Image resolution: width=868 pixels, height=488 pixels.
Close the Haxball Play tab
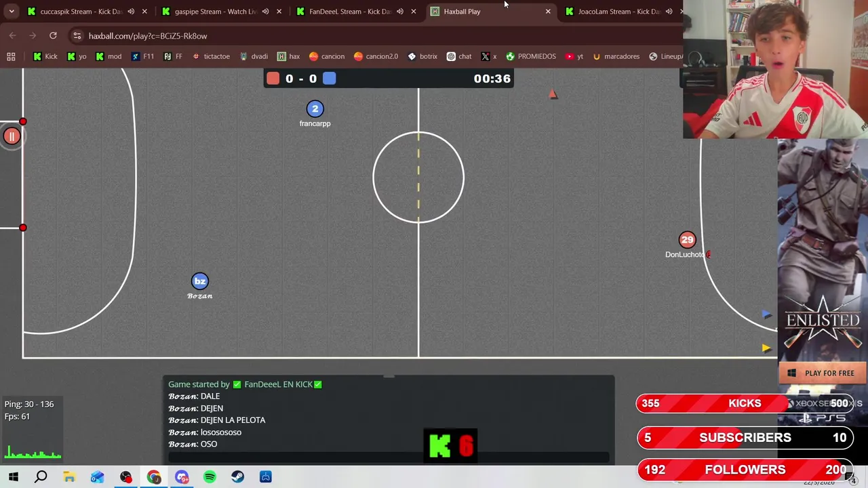coord(548,12)
